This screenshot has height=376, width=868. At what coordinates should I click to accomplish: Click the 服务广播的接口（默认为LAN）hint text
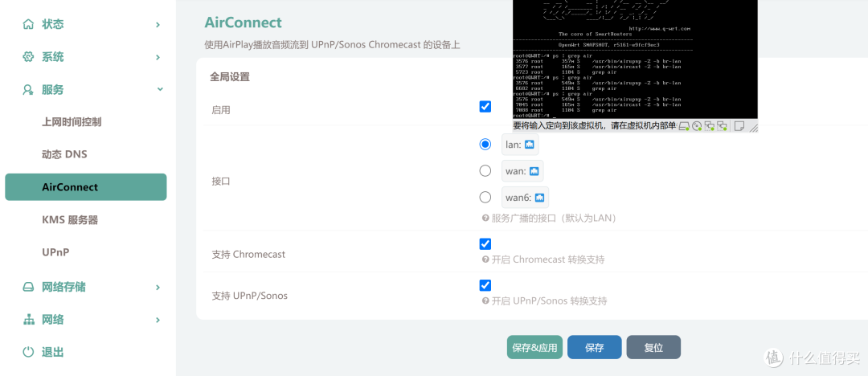tap(554, 219)
